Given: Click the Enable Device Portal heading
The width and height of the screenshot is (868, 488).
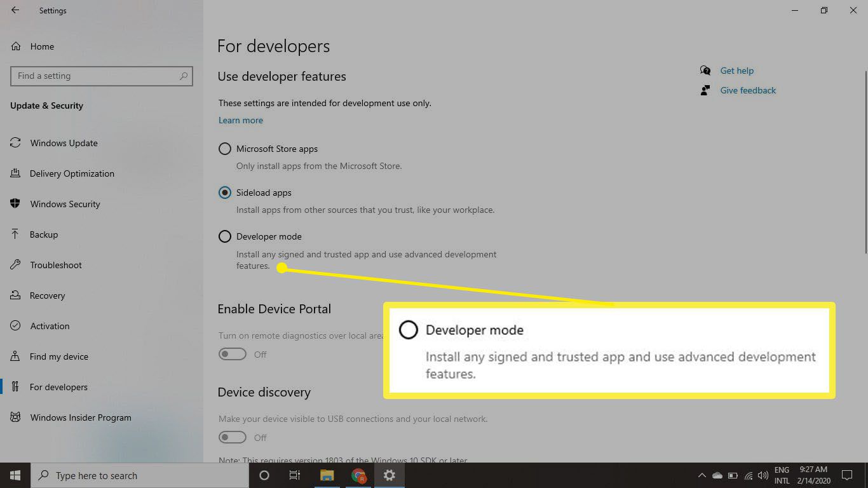Looking at the screenshot, I should point(275,309).
